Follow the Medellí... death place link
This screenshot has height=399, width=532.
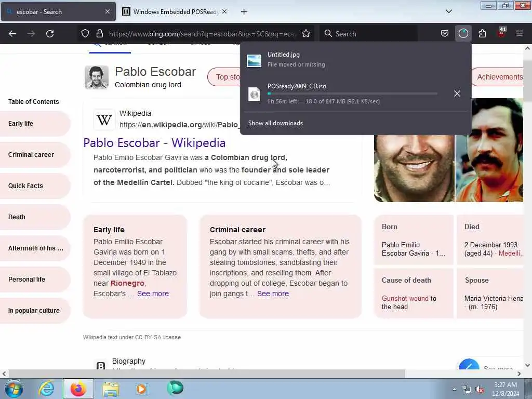tap(511, 253)
